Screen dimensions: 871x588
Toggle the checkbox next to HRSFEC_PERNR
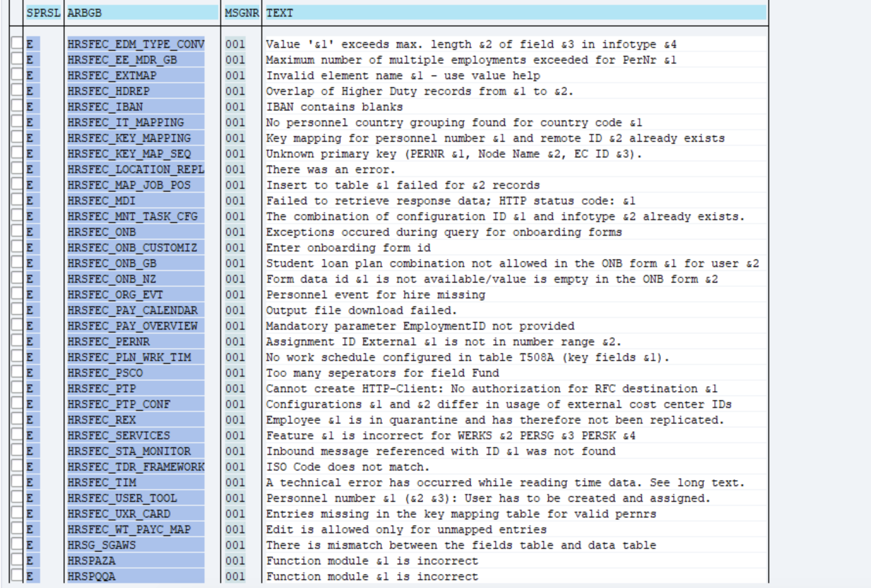[x=17, y=341]
